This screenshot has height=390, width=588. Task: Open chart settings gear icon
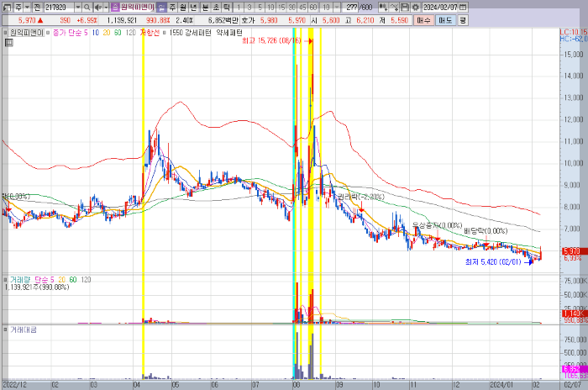coord(416,7)
